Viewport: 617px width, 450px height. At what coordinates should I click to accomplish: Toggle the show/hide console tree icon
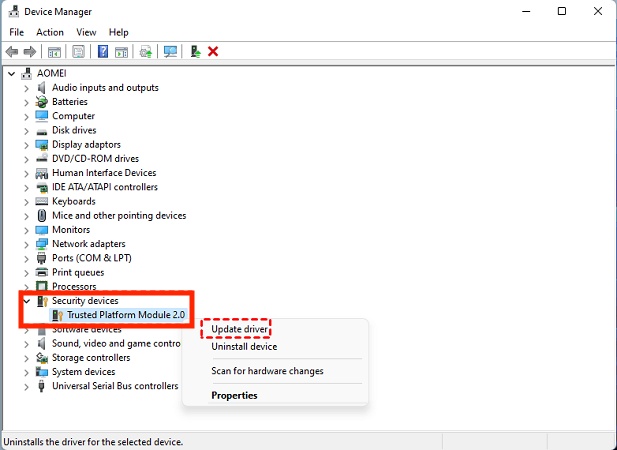[54, 52]
